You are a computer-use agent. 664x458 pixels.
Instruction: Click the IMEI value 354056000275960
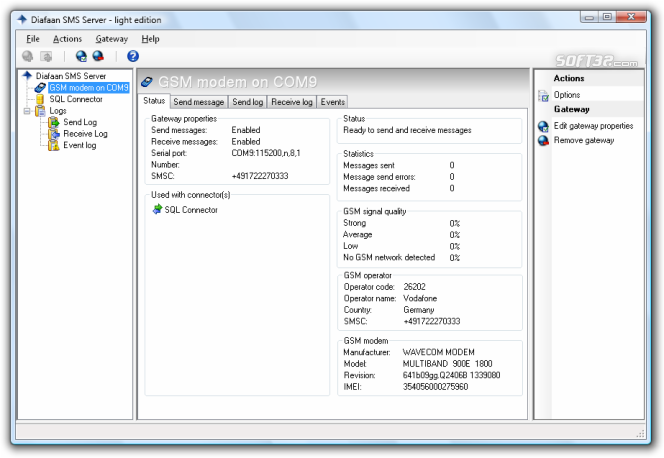[x=435, y=386]
